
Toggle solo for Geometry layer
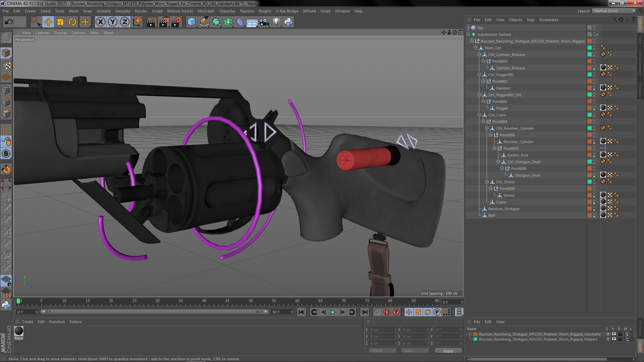coord(608,334)
